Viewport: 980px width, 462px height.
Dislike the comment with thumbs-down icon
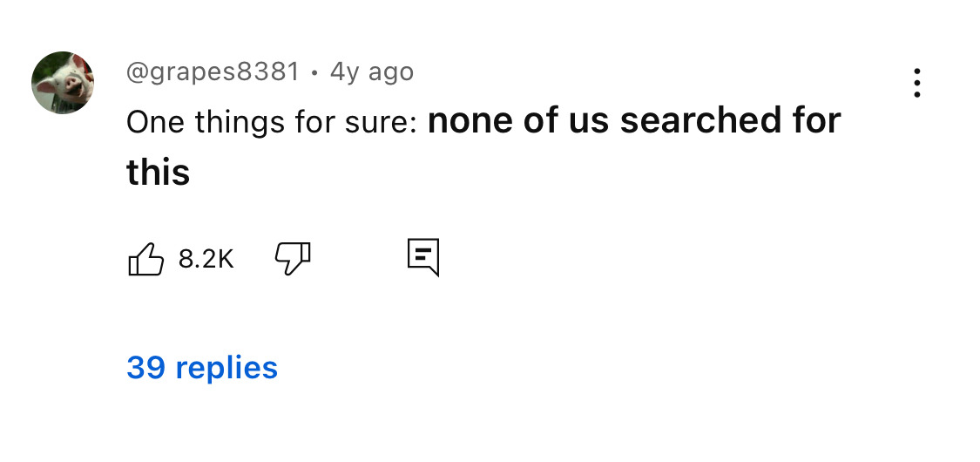[x=293, y=258]
